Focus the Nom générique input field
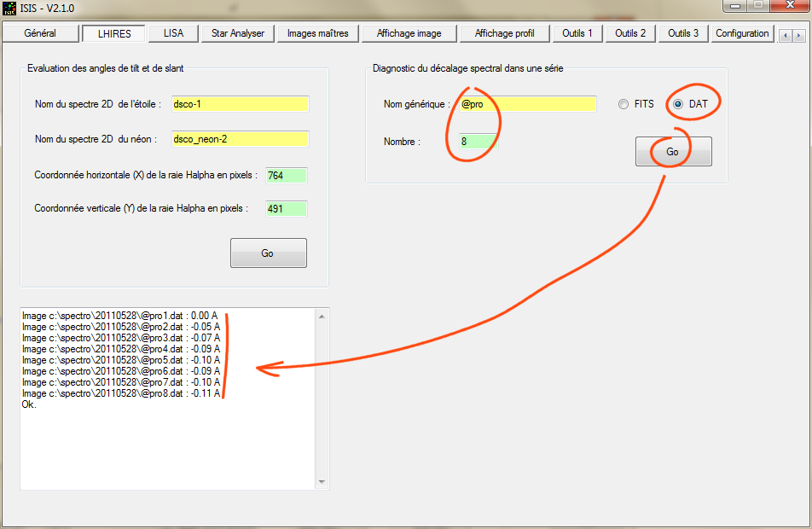Screen dimensions: 812x529 tap(526, 104)
